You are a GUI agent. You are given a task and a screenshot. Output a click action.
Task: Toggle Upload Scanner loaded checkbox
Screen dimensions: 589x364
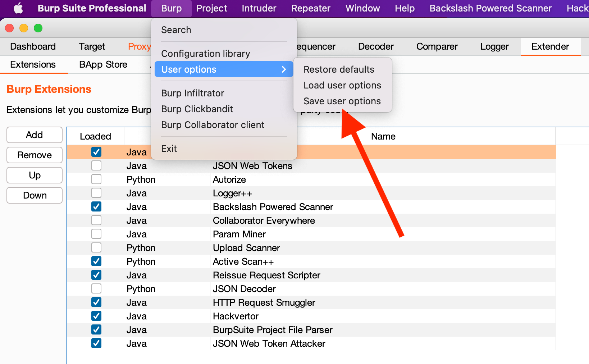[96, 247]
